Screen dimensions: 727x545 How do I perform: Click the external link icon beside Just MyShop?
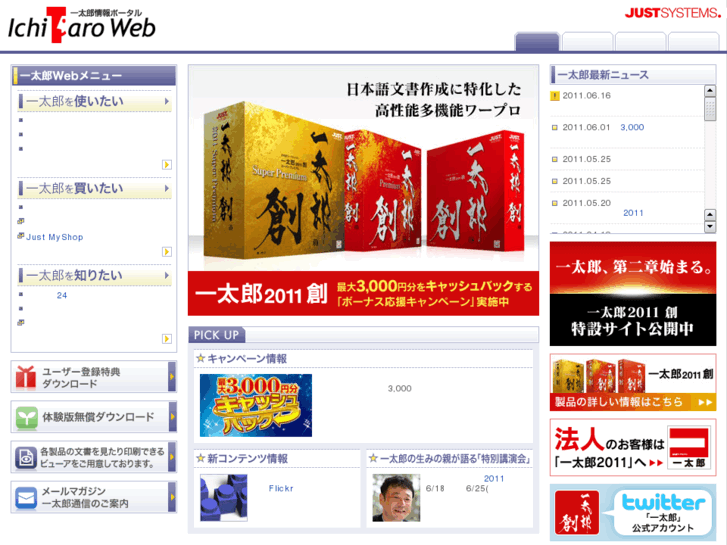point(20,236)
